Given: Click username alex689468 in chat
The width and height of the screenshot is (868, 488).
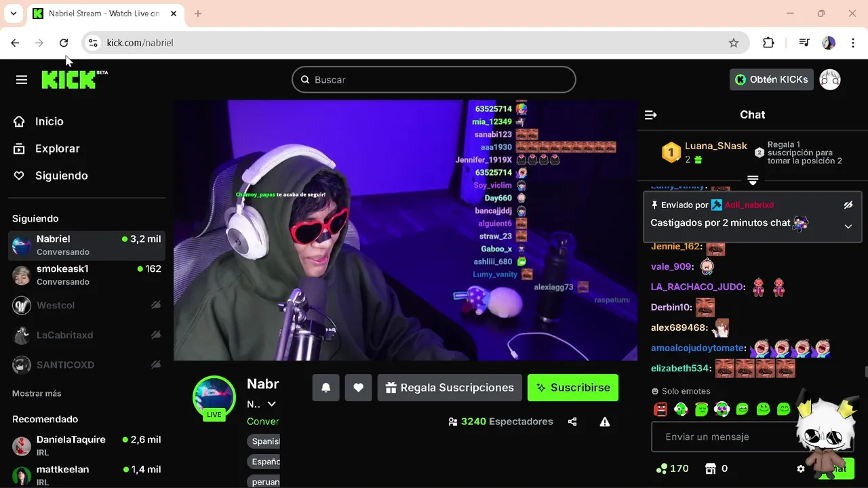Looking at the screenshot, I should pyautogui.click(x=679, y=328).
